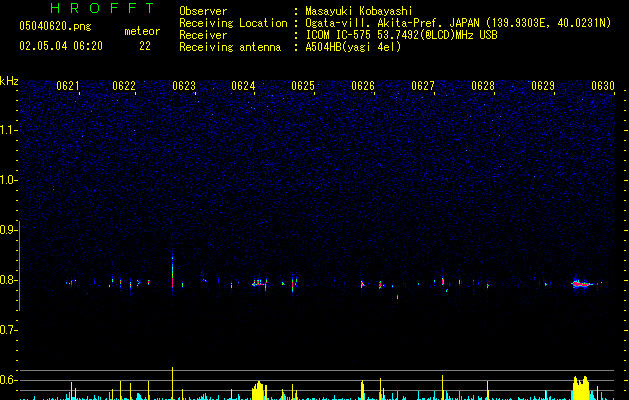Click the yellow power block before 0630
The image size is (629, 400).
coord(581,388)
